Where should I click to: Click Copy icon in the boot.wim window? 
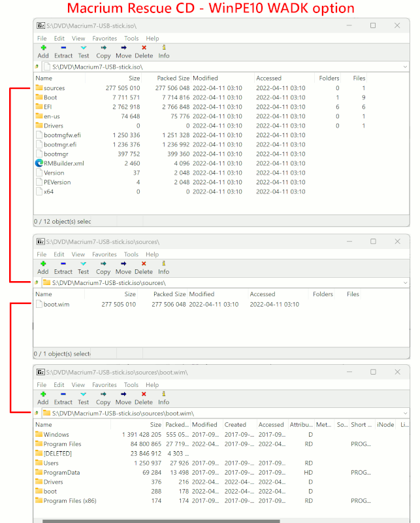(x=103, y=394)
